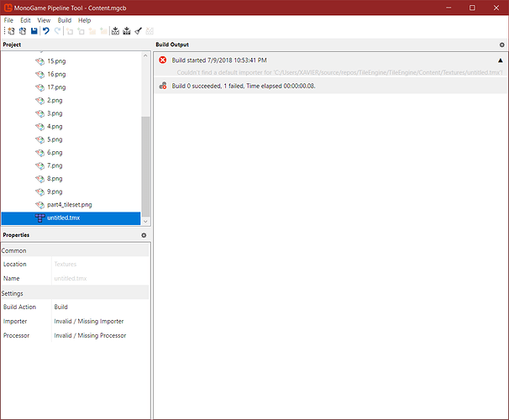Click the New project toolbar icon
This screenshot has width=509, height=420.
click(x=12, y=31)
